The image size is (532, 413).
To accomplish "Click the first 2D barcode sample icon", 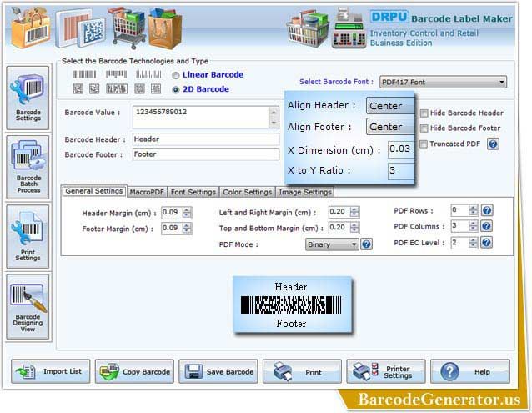I will (78, 89).
